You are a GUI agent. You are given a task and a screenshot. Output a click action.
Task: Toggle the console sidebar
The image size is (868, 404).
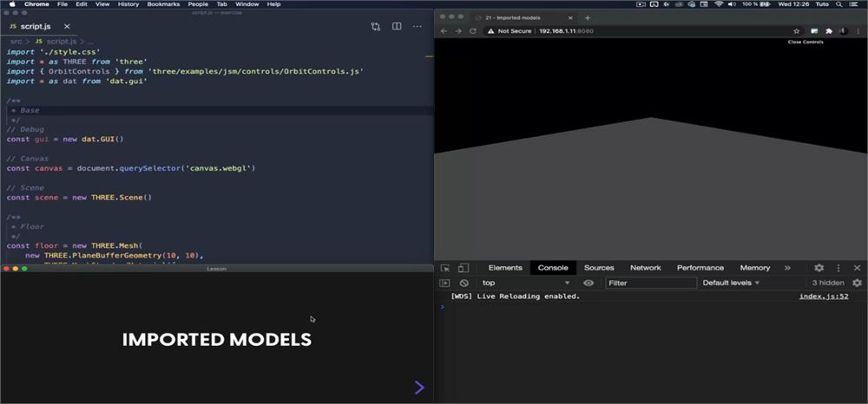tap(444, 283)
